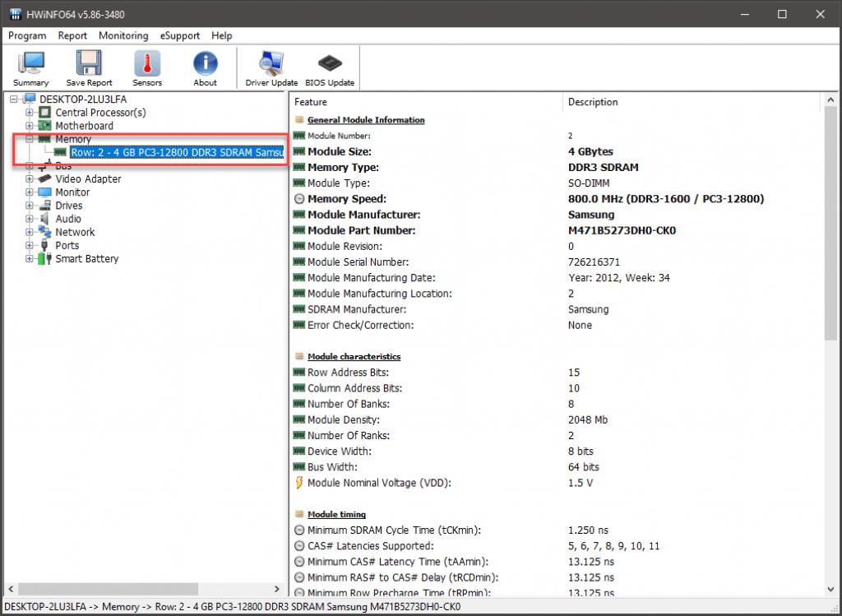
Task: Click the Motherboard tree icon
Action: coord(45,126)
